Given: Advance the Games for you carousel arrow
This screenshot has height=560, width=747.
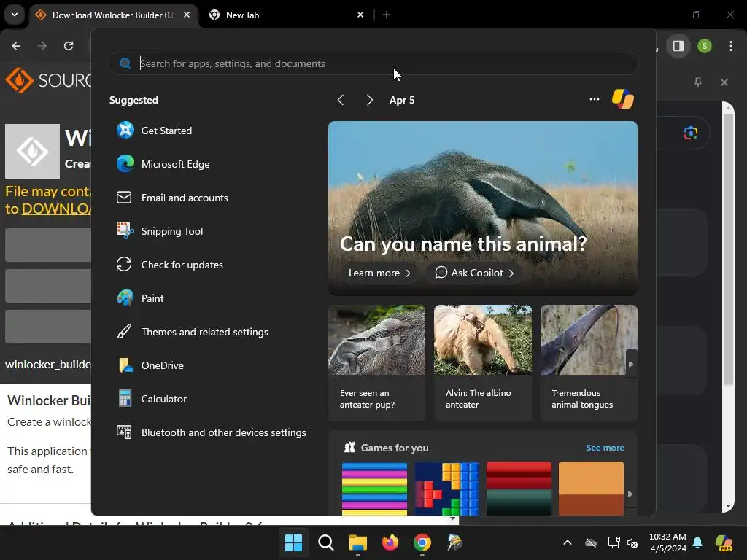Looking at the screenshot, I should pos(630,494).
